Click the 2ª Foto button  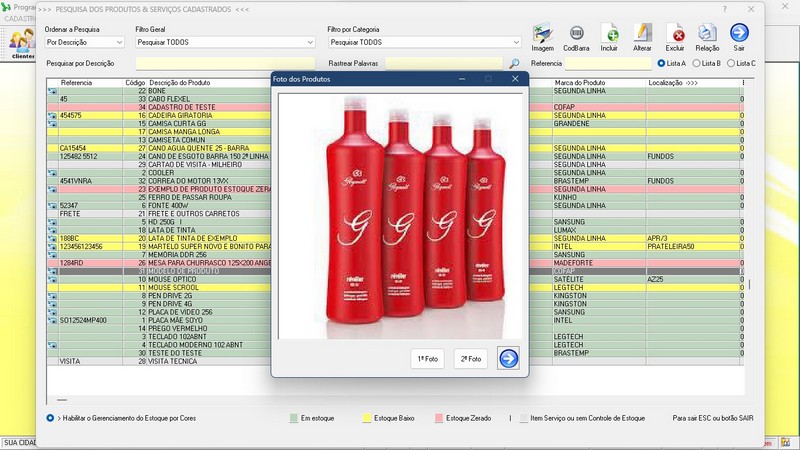pos(470,359)
